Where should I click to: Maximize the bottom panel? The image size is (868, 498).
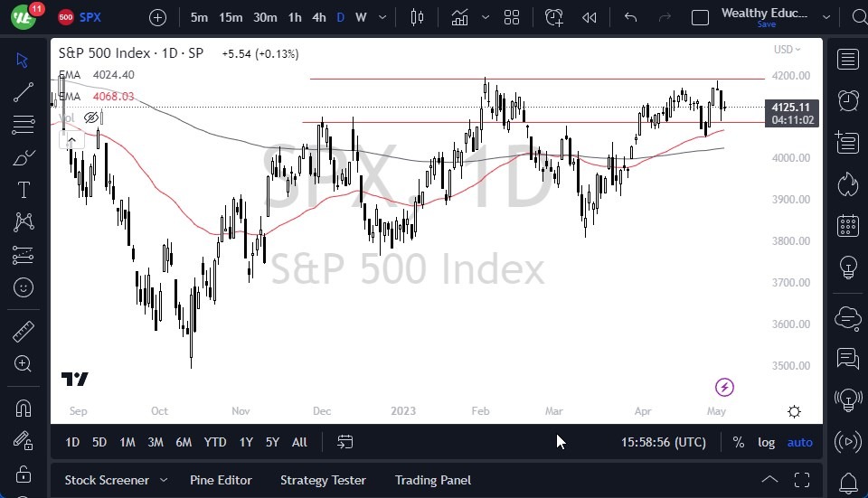coord(802,479)
